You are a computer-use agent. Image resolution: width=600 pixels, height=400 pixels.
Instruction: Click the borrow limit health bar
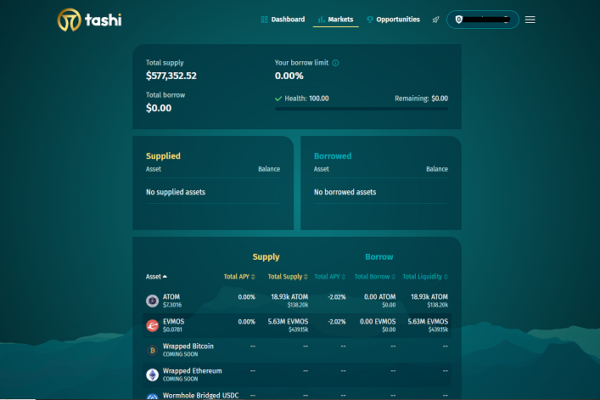pos(361,108)
